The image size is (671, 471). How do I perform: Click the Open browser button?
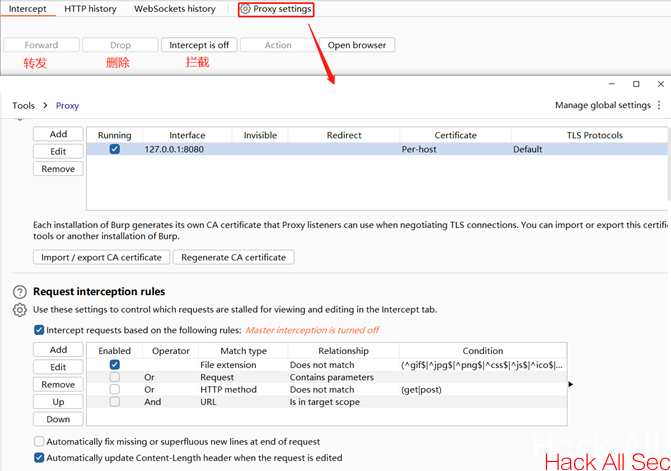click(x=357, y=45)
